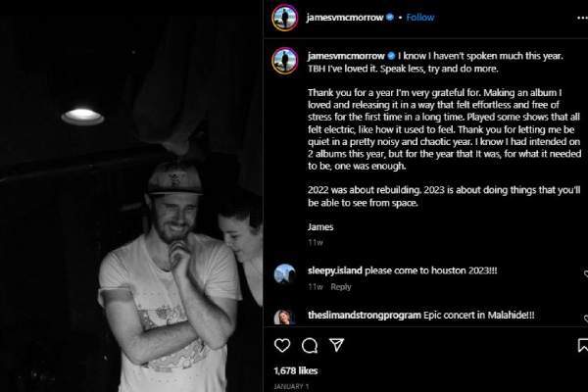
Task: Share post using paper plane icon
Action: point(337,345)
